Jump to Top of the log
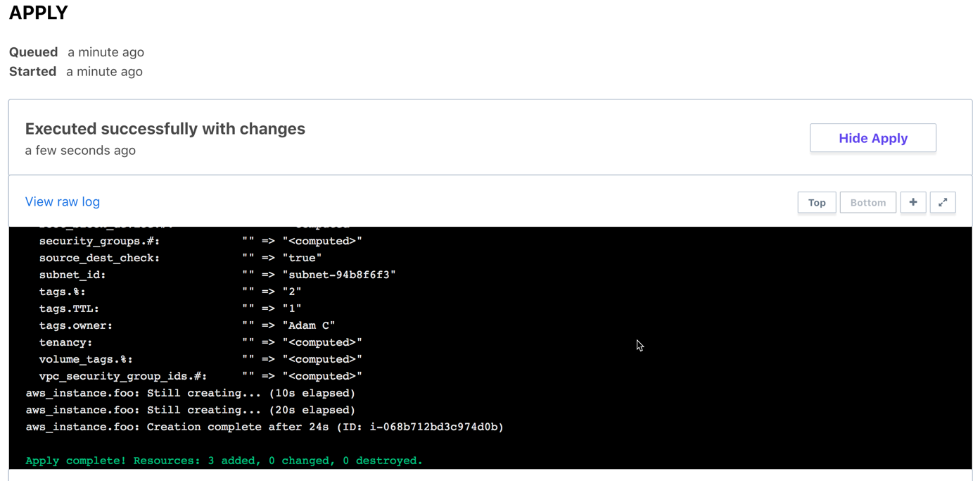This screenshot has width=980, height=481. click(816, 203)
